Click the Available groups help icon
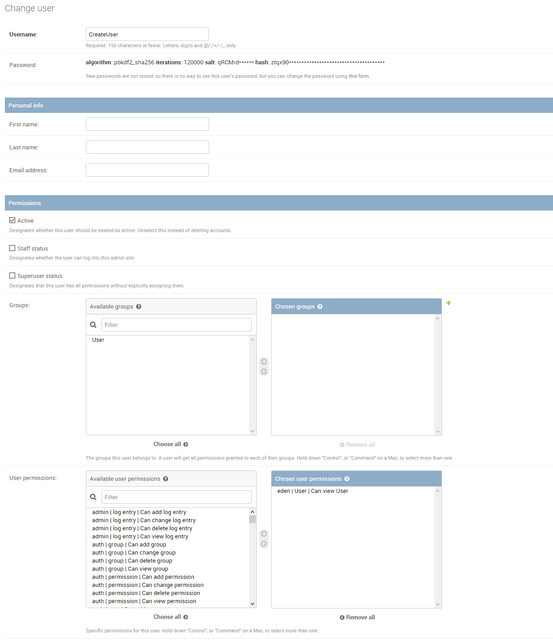This screenshot has width=553, height=640. (139, 307)
